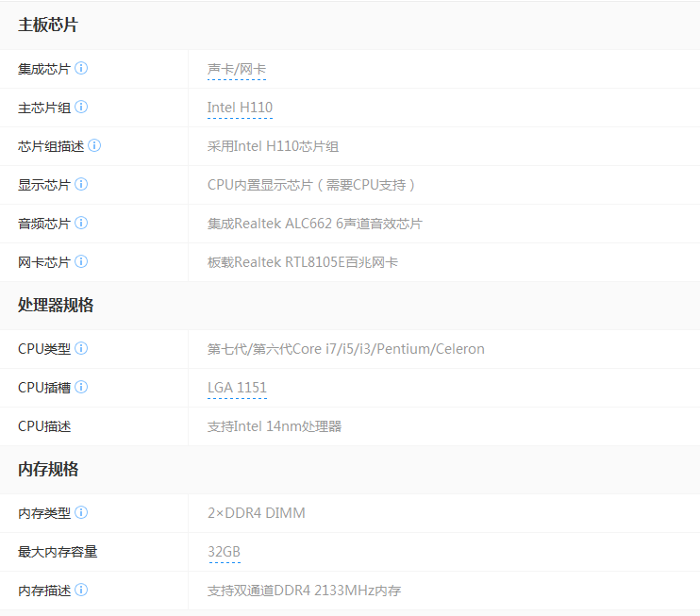Select the 内存规格 section heading
This screenshot has height=616, width=700.
(x=48, y=470)
